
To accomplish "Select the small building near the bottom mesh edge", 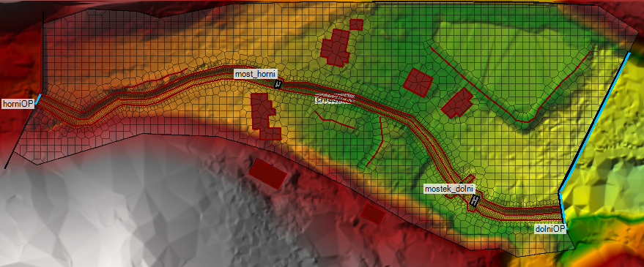I will (374, 214).
